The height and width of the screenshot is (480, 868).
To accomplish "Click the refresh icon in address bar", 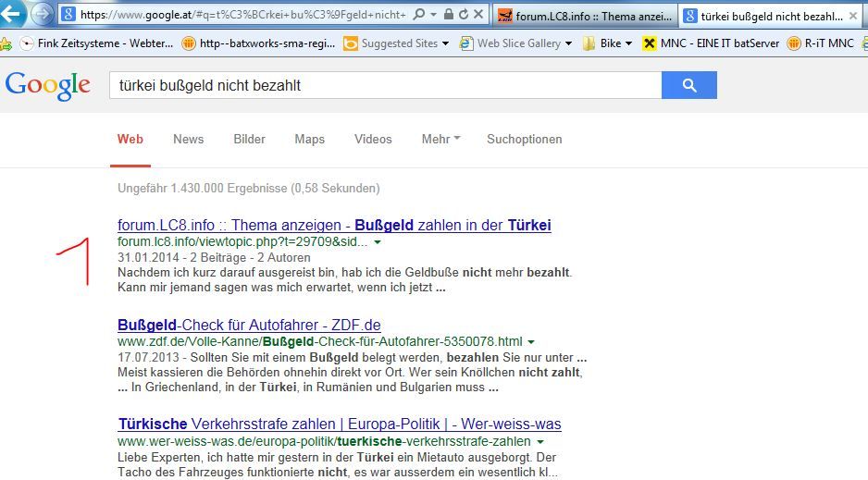I will tap(463, 15).
